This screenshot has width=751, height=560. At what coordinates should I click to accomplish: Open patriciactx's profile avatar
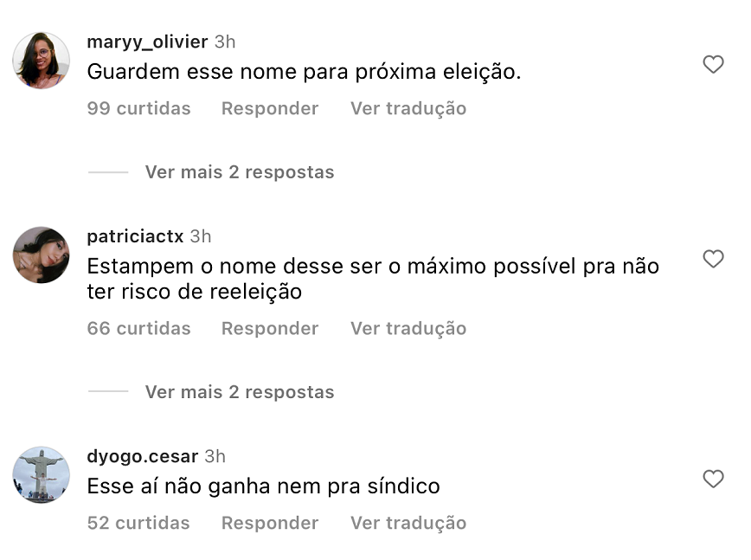point(42,254)
